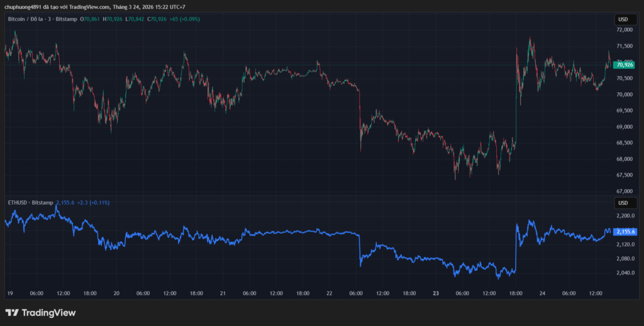Select date 24 on the time axis
The image size is (644, 326).
tap(542, 293)
